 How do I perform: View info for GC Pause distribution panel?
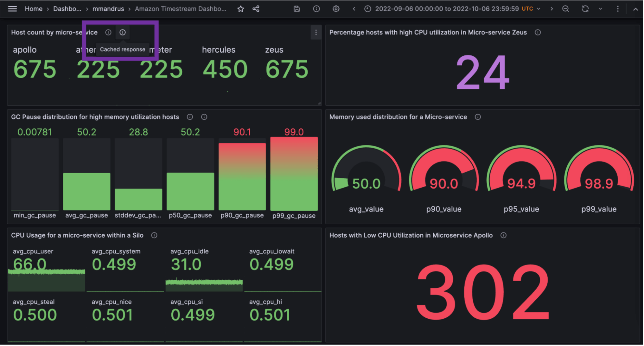(x=190, y=117)
